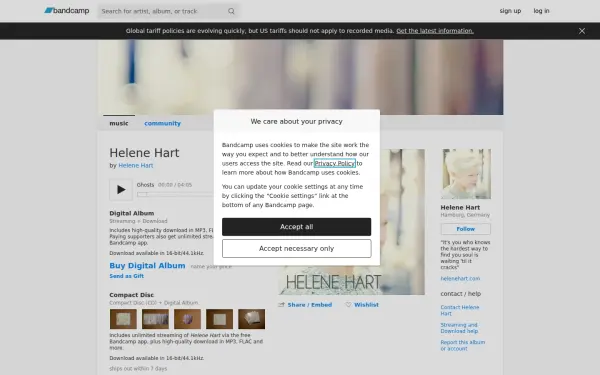Open the log in link
Image resolution: width=600 pixels, height=375 pixels.
point(541,11)
